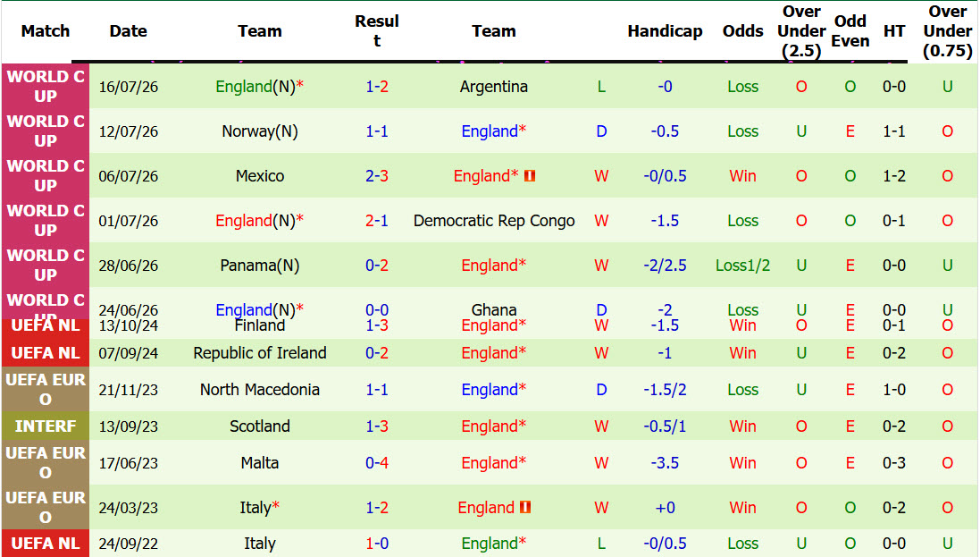Viewport: 980px width, 557px height.
Task: Click the Handicap column header
Action: click(665, 31)
